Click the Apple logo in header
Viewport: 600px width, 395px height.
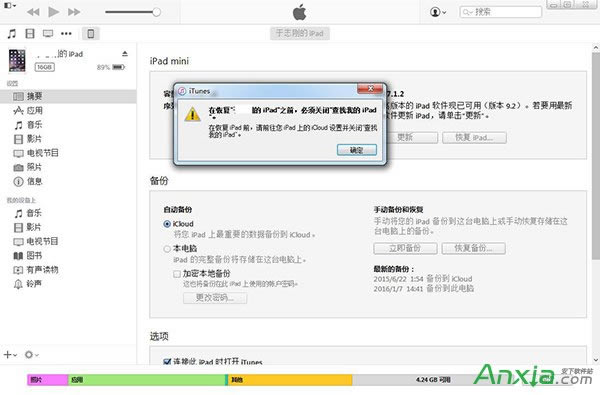[x=300, y=12]
